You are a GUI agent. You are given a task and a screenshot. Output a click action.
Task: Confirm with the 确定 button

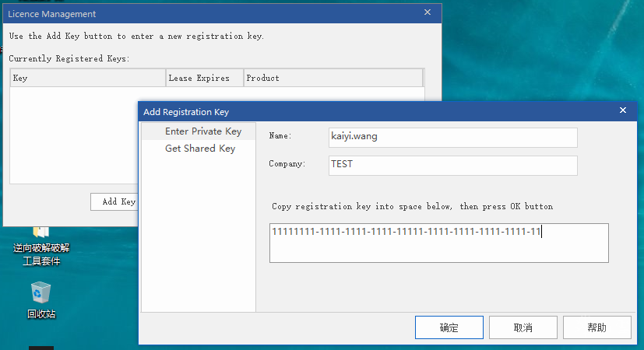[x=449, y=327]
